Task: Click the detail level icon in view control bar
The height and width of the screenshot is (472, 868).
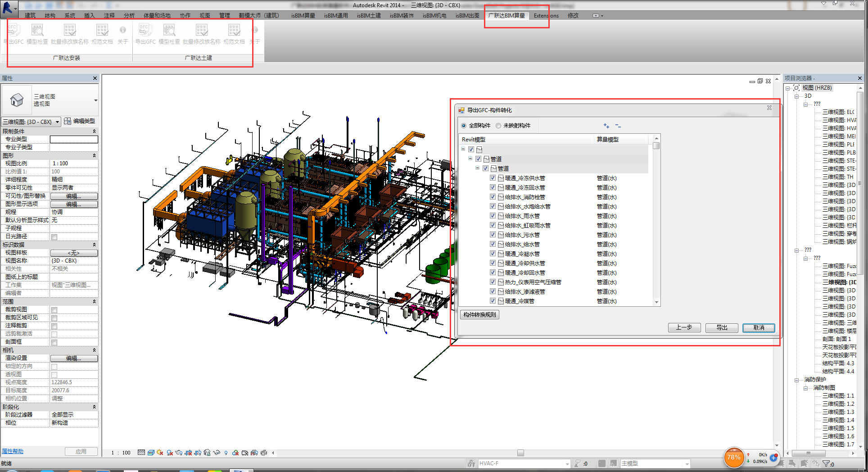Action: [x=141, y=453]
